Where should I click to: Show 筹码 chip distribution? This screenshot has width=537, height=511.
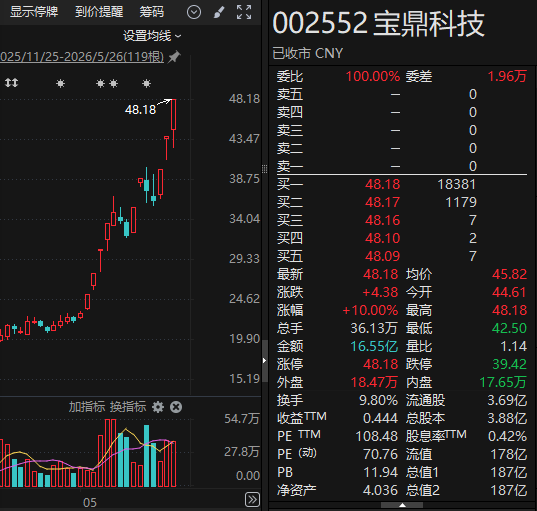coord(152,12)
